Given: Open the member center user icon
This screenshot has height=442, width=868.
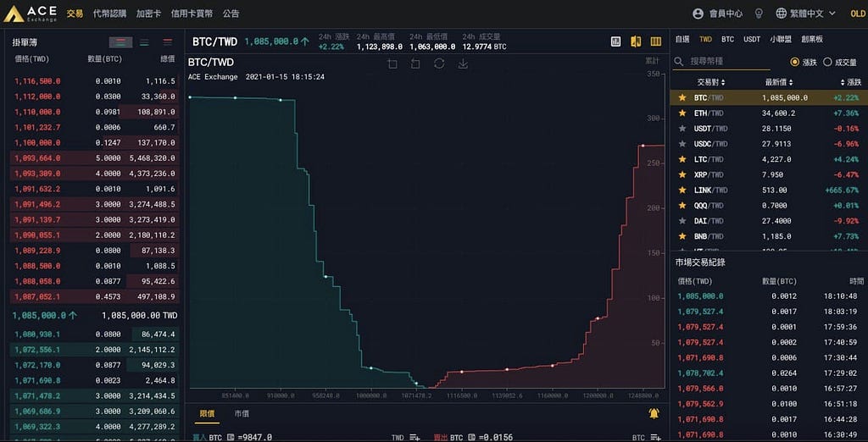Looking at the screenshot, I should 698,14.
